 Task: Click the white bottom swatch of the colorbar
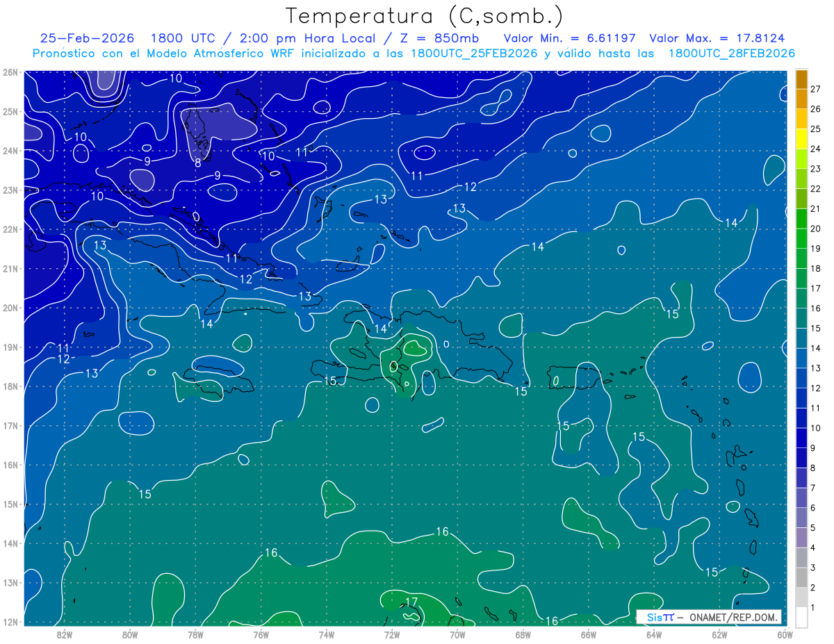pos(801,616)
